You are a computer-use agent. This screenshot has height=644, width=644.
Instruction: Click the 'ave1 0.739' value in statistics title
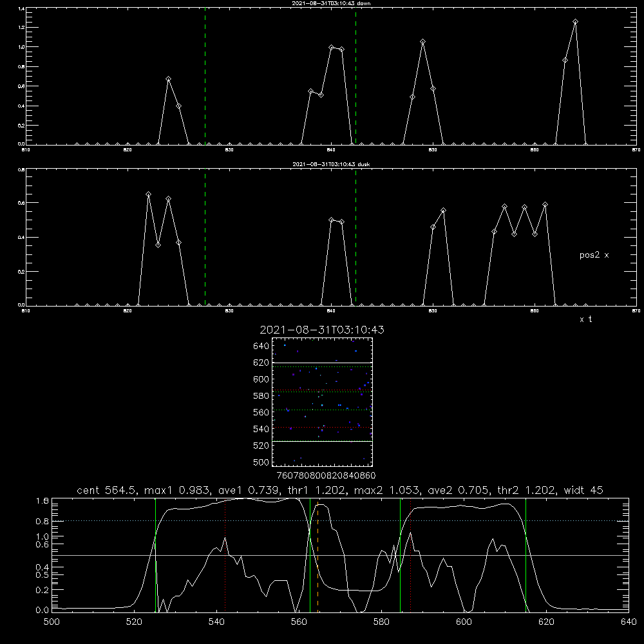[x=247, y=490]
